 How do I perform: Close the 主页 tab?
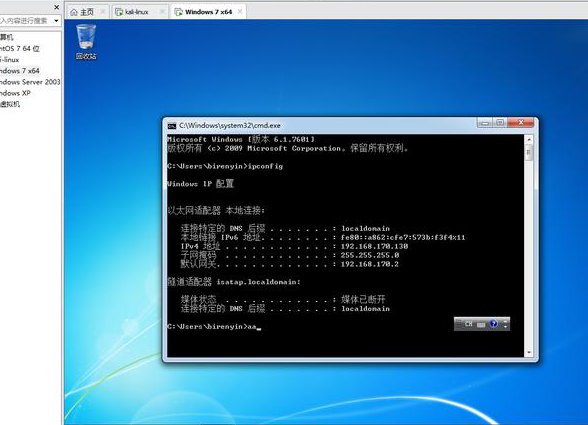[102, 12]
